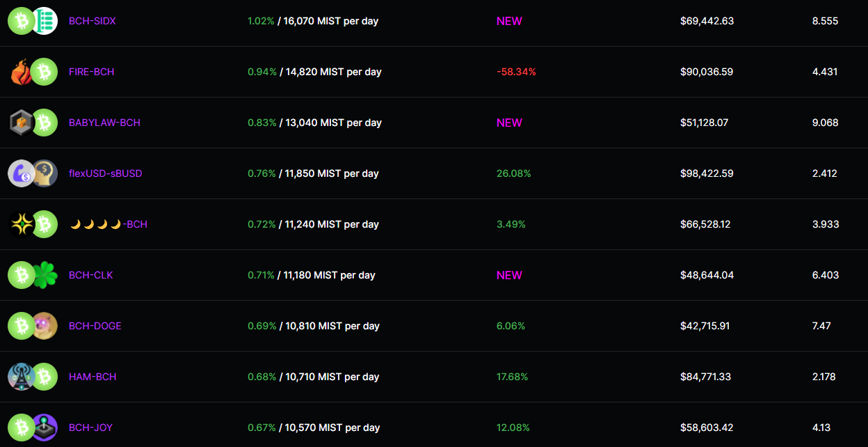Click the JOY joystick token icon
This screenshot has width=868, height=447.
(x=45, y=428)
